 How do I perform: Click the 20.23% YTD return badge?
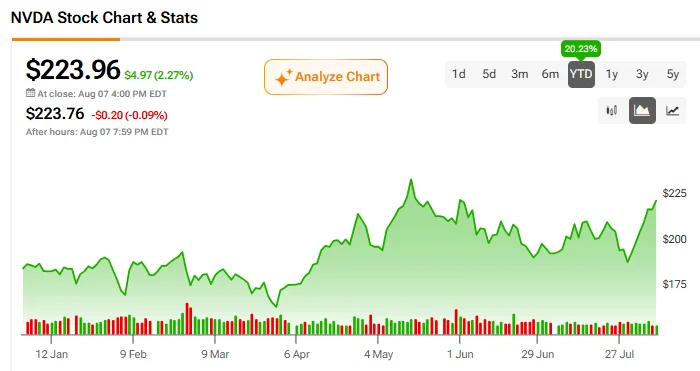coord(580,49)
